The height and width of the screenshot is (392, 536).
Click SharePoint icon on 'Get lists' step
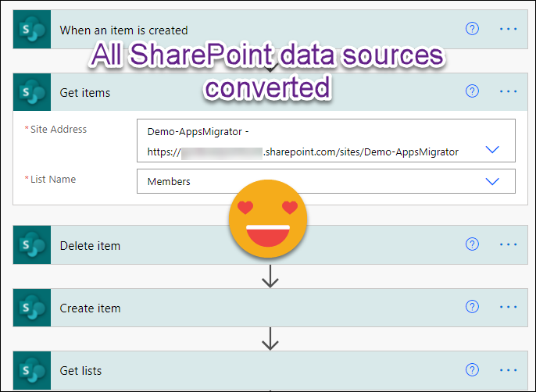click(x=32, y=370)
